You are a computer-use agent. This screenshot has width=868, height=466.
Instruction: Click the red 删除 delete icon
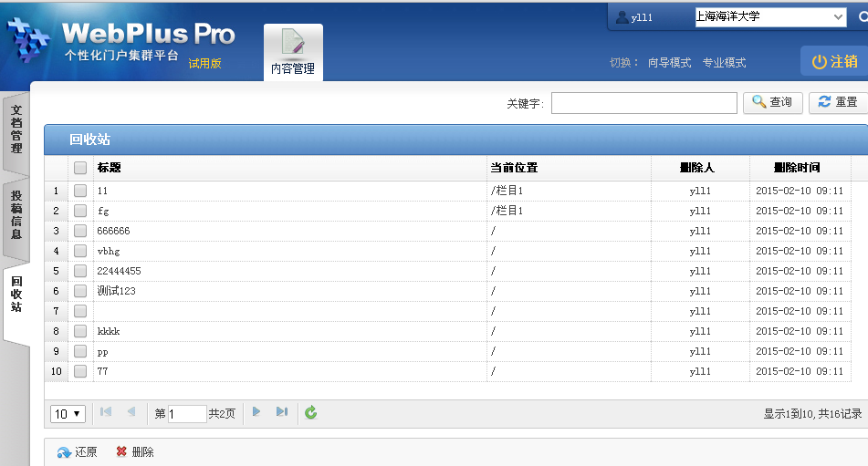(x=121, y=452)
